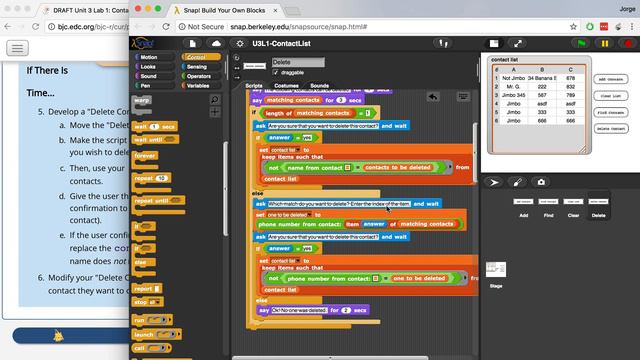
Task: Open the project file menu icon
Action: [192, 43]
